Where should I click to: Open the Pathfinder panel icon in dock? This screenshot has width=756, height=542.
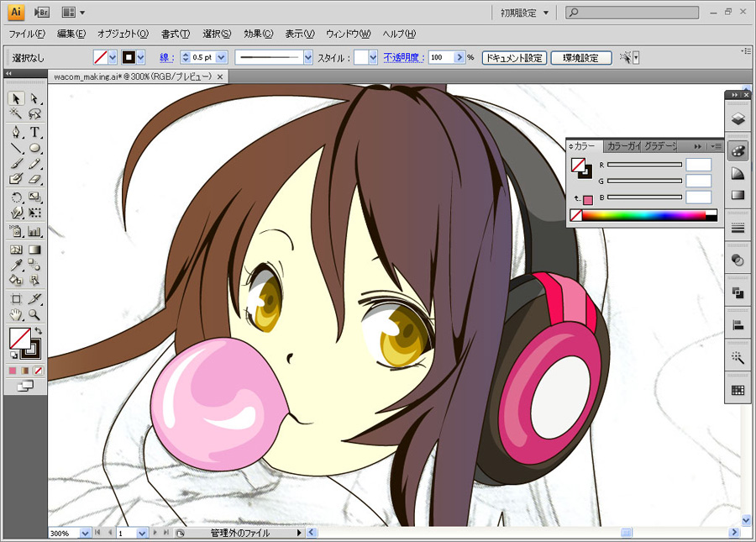(738, 292)
